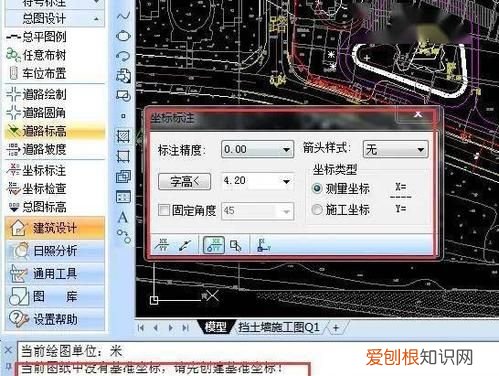This screenshot has height=376, width=499.
Task: Click the Insert Block icon
Action: click(123, 76)
